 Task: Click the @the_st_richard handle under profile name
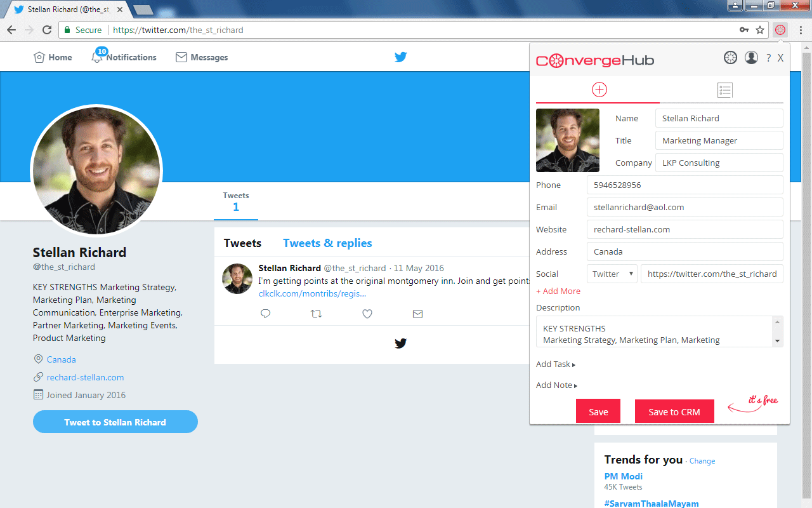click(64, 267)
